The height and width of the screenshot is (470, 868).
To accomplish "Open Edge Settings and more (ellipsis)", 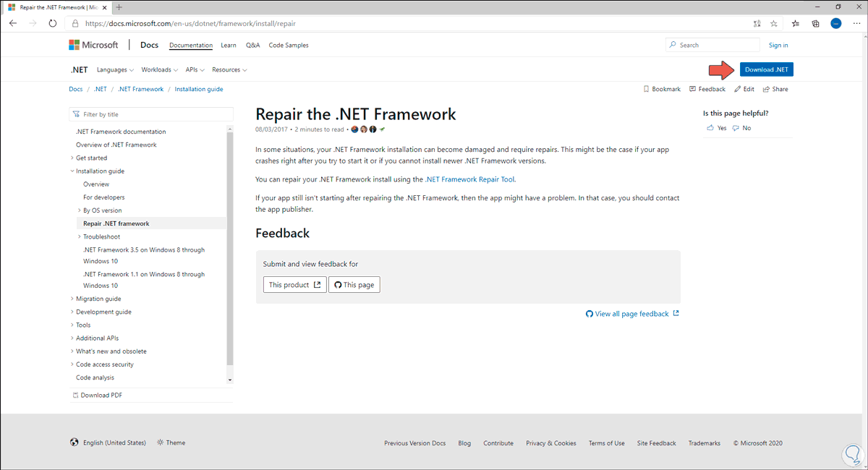I will point(856,23).
